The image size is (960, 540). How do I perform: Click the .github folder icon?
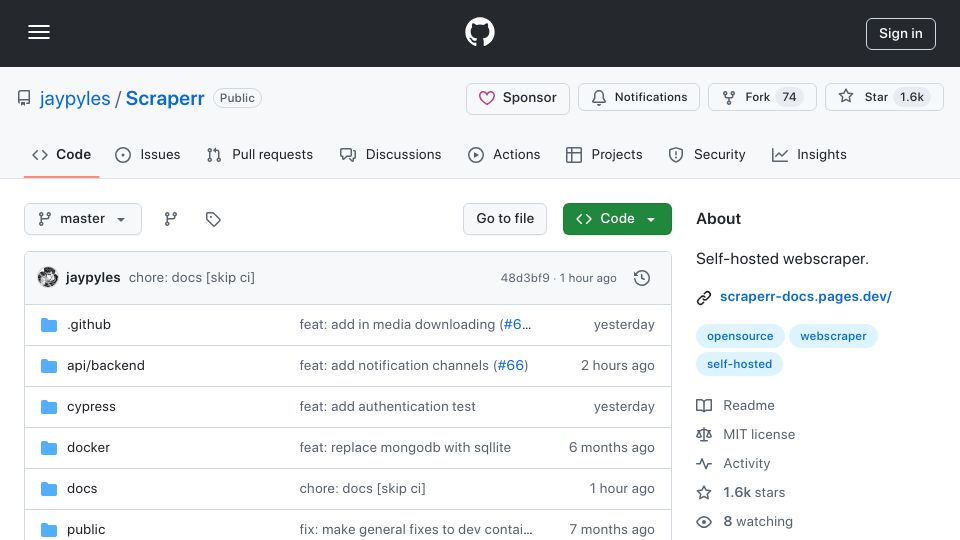point(49,324)
